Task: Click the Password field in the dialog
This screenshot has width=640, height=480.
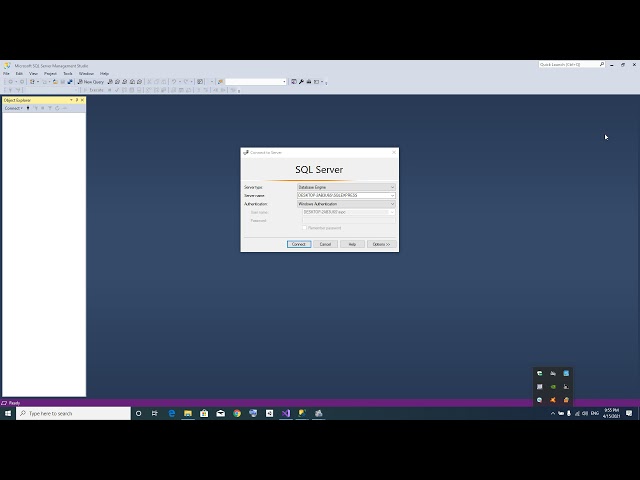Action: point(349,220)
